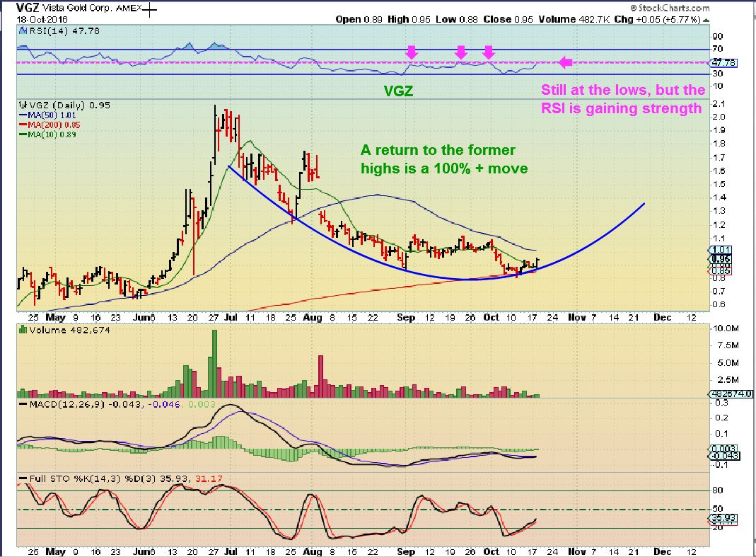This screenshot has width=756, height=557.
Task: Click 'Nov' on the price panel date axis
Action: point(577,318)
